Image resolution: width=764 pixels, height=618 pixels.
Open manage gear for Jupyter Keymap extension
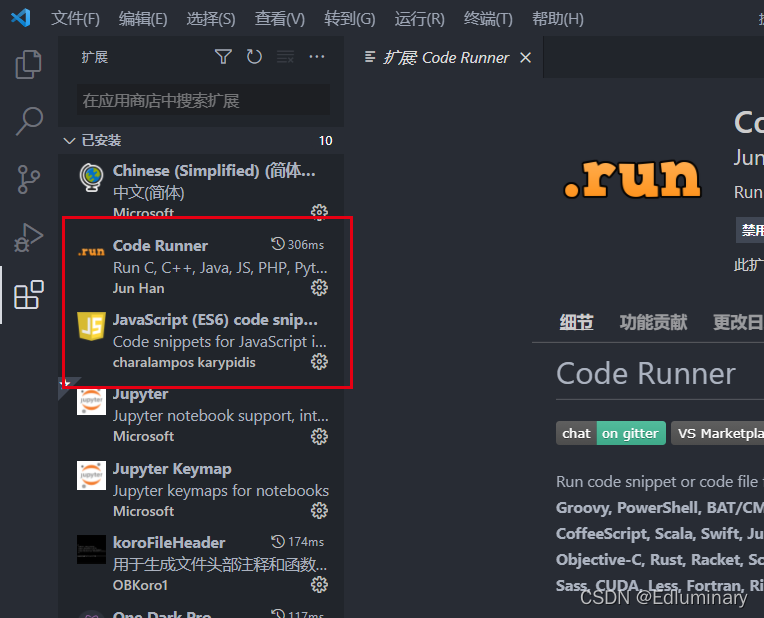click(x=319, y=511)
